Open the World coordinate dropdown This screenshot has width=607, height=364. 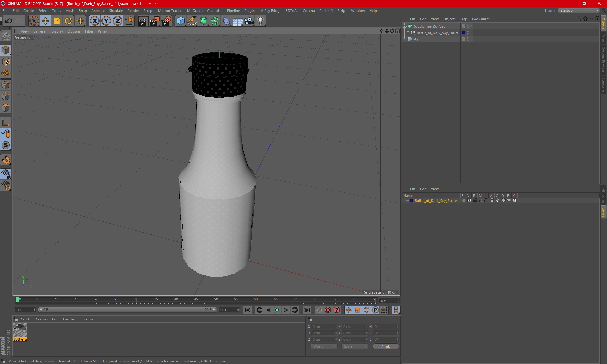coord(324,347)
